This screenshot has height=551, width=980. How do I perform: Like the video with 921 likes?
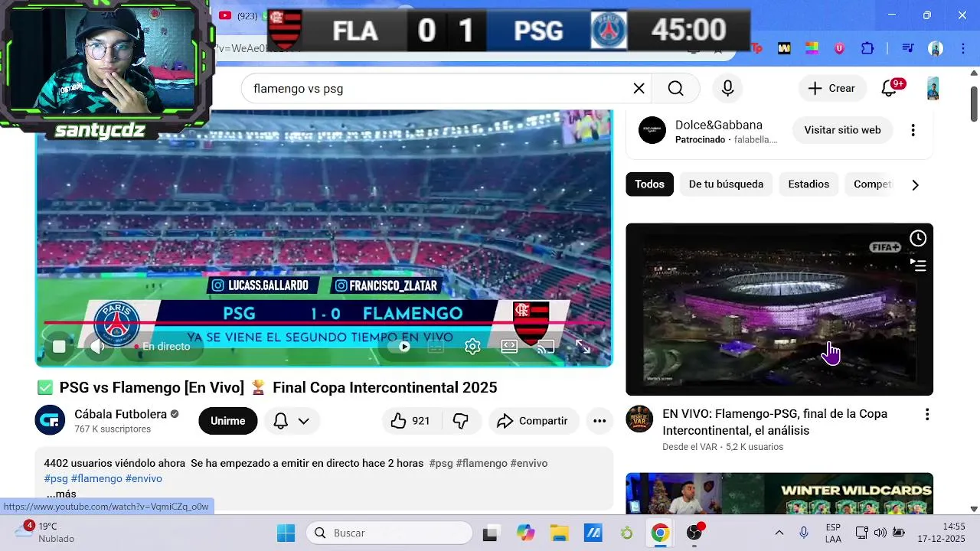click(x=410, y=421)
